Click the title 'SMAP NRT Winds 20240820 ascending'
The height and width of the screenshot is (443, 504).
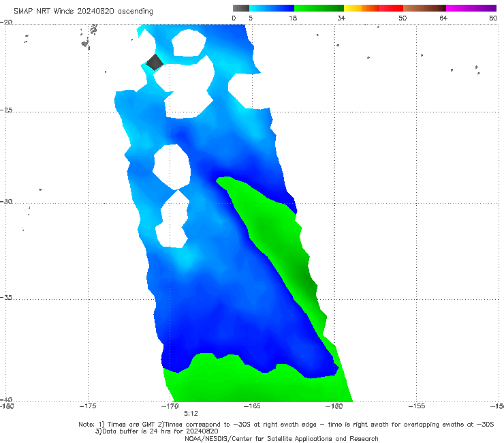[83, 12]
